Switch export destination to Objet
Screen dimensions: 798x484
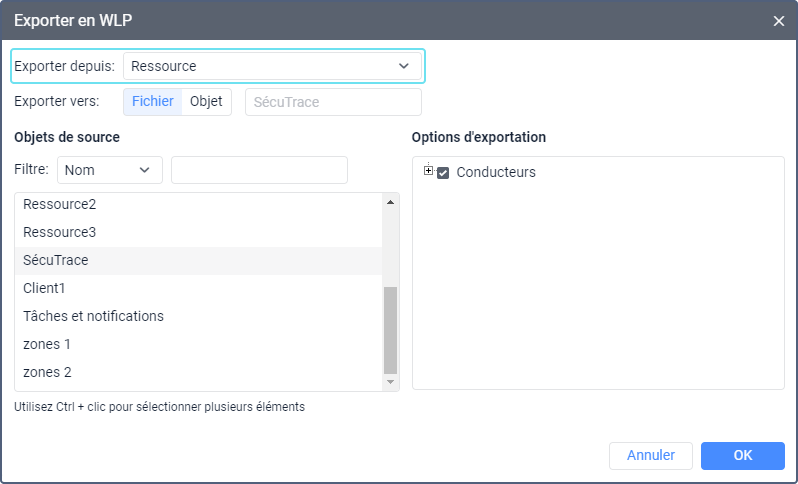click(206, 101)
